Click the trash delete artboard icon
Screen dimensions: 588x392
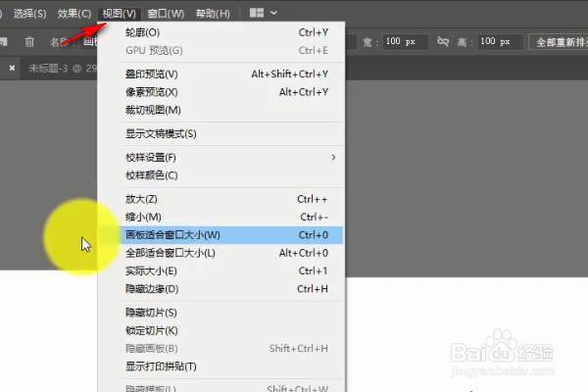(29, 41)
